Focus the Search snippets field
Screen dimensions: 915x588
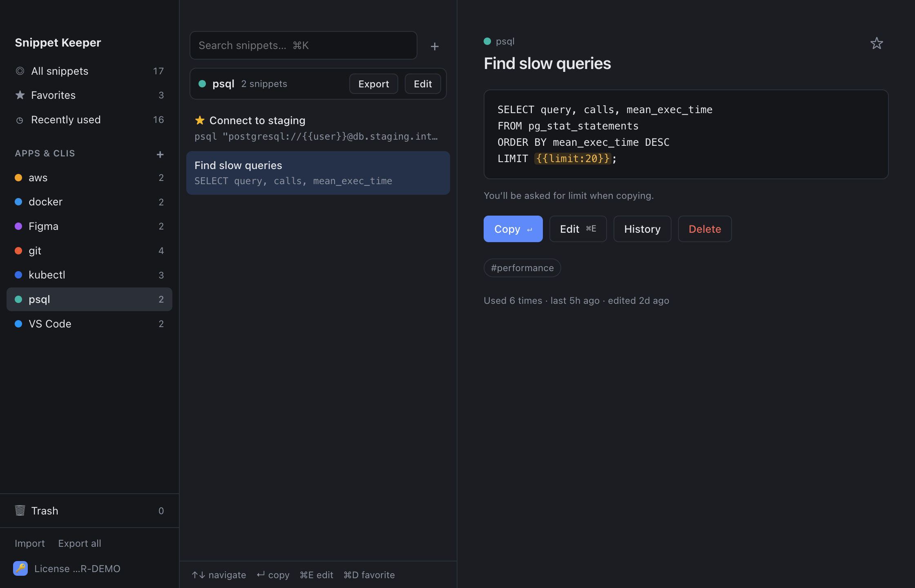304,45
